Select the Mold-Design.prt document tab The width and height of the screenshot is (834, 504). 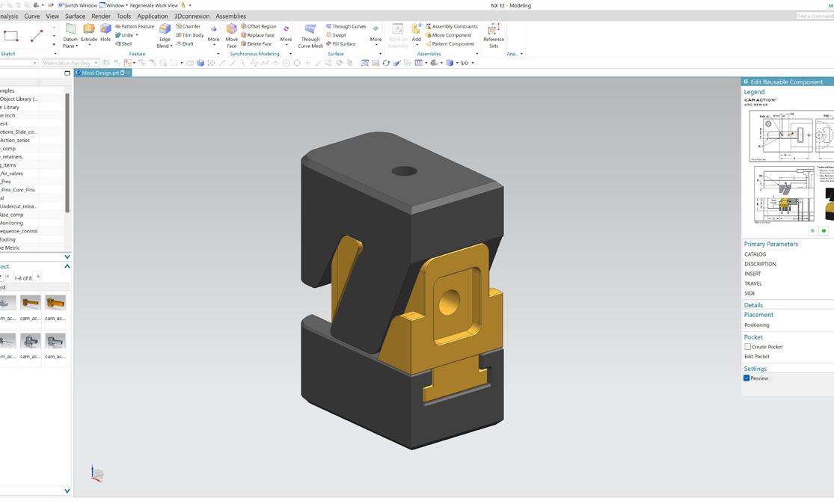102,73
